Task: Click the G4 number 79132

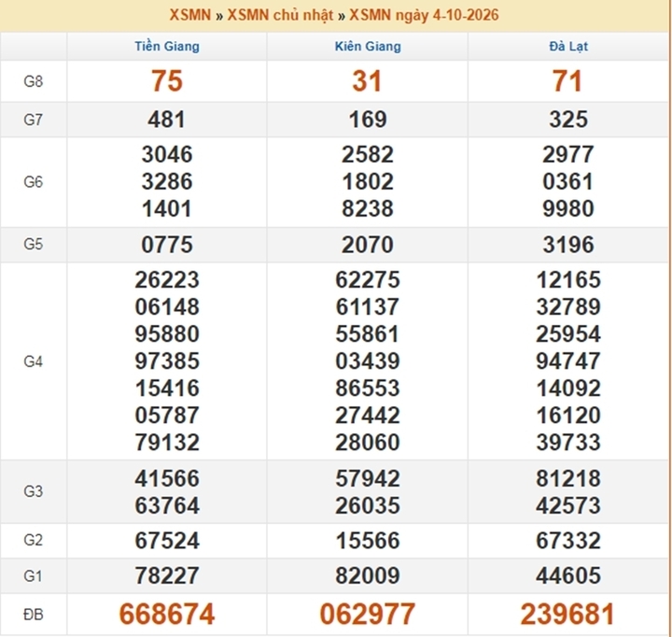Action: [x=167, y=442]
